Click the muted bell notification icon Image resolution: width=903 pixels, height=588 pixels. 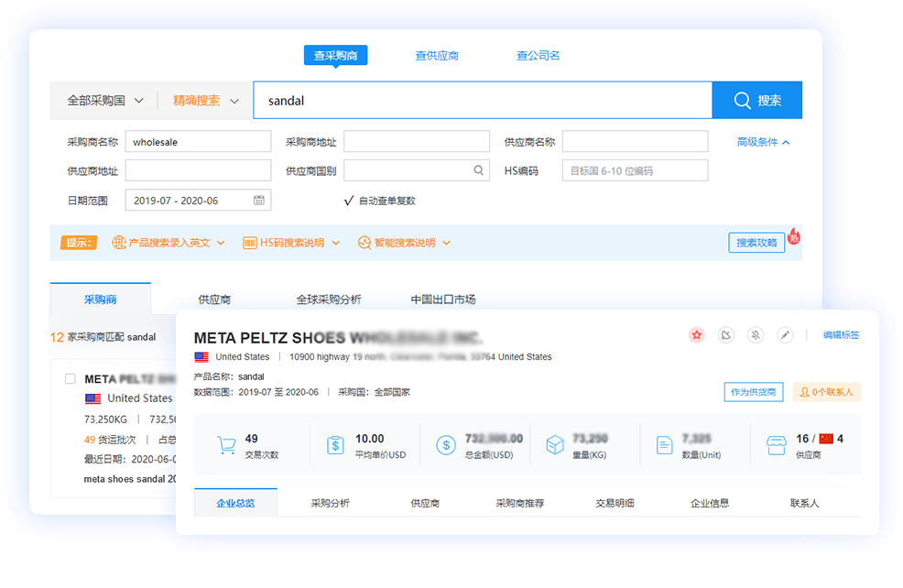[756, 335]
